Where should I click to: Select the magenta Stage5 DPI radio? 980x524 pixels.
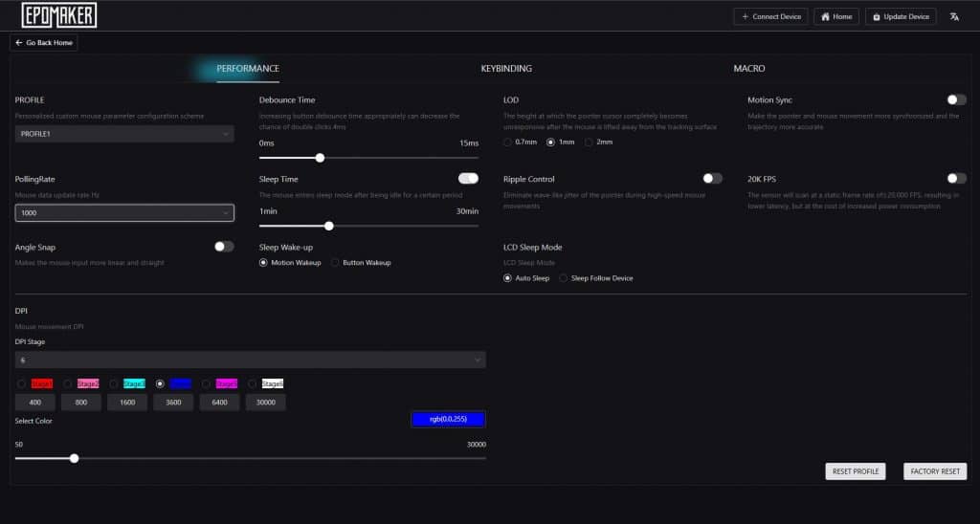(x=206, y=383)
